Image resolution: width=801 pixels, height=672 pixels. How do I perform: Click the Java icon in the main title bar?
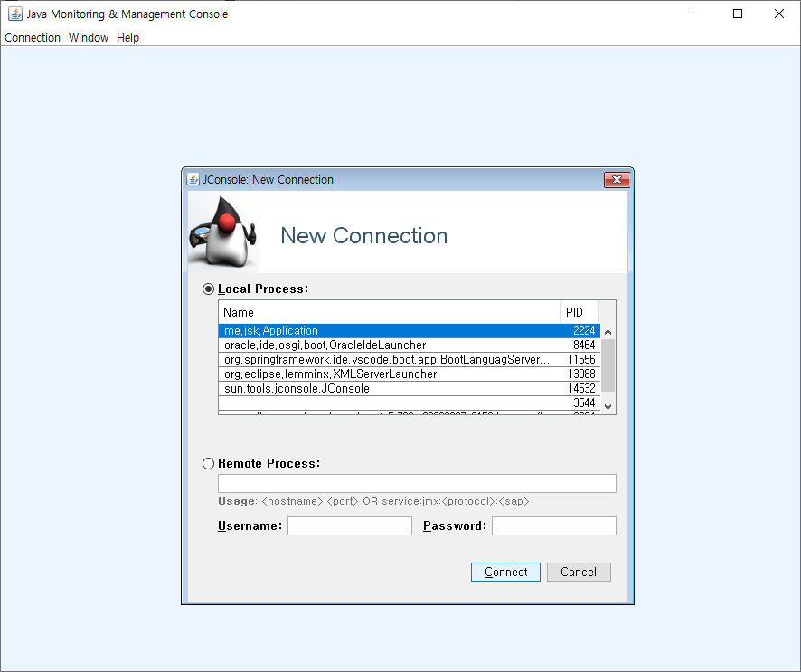[14, 14]
